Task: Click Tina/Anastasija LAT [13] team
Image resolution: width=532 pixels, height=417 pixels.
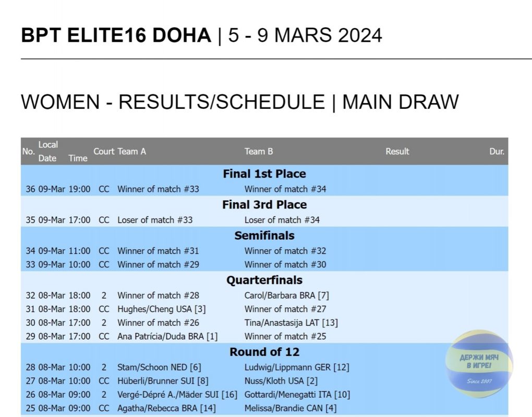Action: 291,323
